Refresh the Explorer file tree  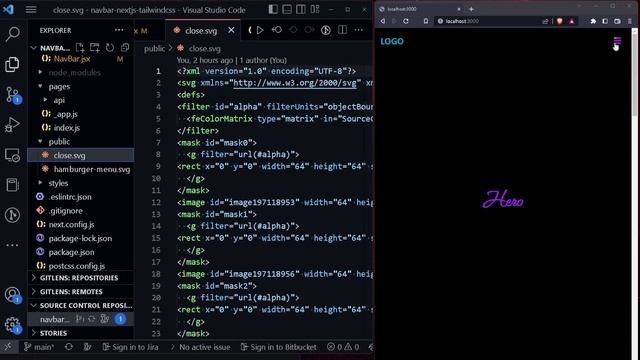tap(110, 48)
